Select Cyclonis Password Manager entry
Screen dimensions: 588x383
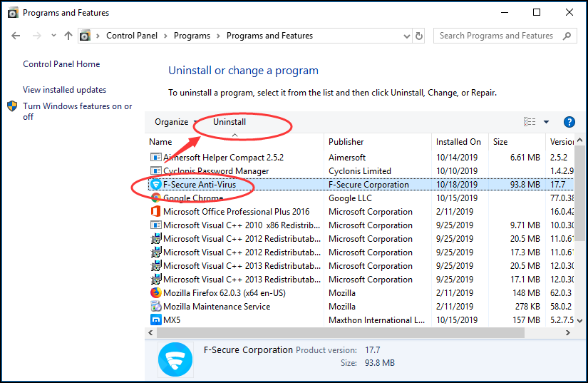(x=216, y=171)
